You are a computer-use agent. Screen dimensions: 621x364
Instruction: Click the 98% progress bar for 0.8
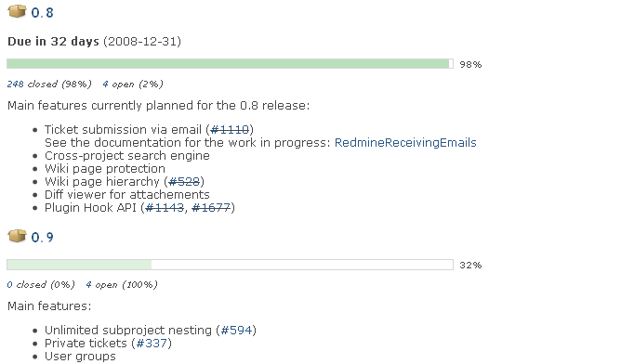click(231, 64)
